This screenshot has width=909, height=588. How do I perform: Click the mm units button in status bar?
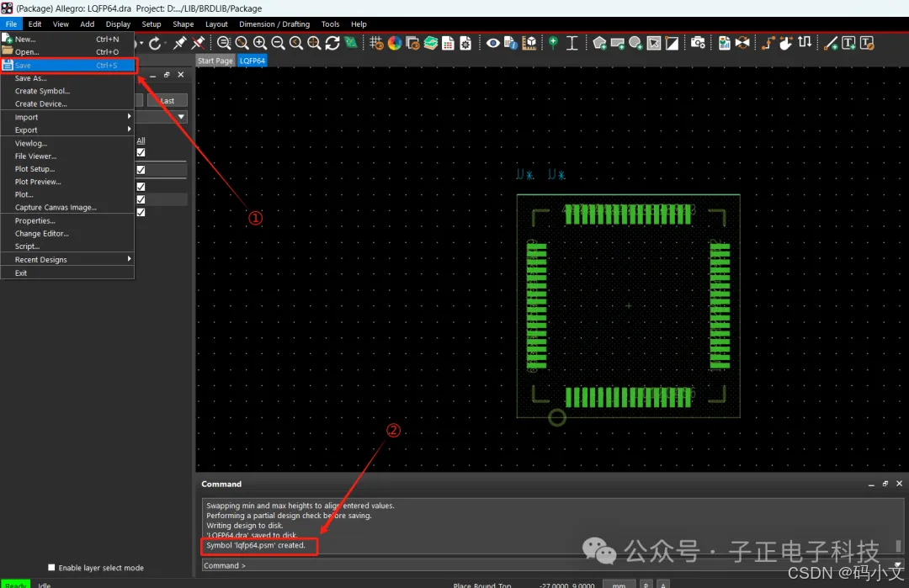619,584
